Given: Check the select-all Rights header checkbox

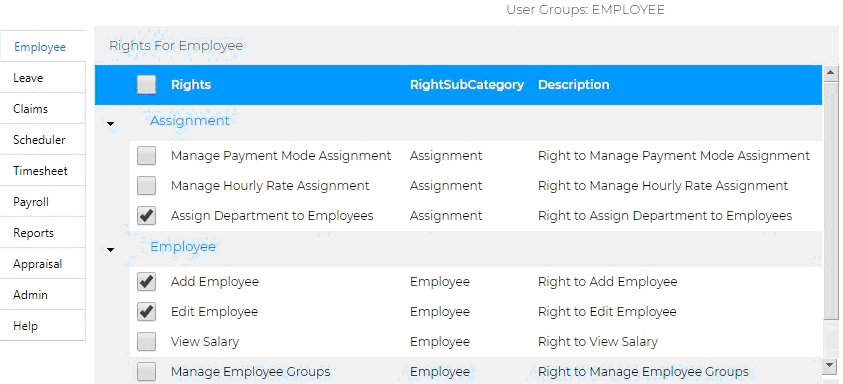Looking at the screenshot, I should (x=146, y=84).
